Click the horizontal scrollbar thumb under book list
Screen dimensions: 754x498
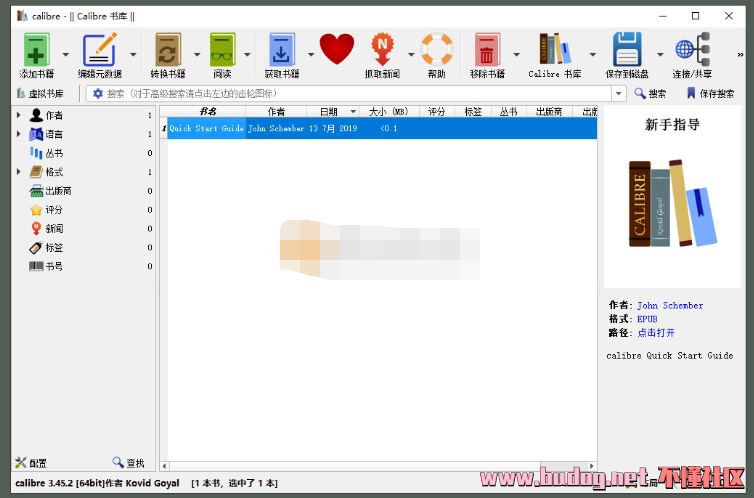(x=563, y=465)
